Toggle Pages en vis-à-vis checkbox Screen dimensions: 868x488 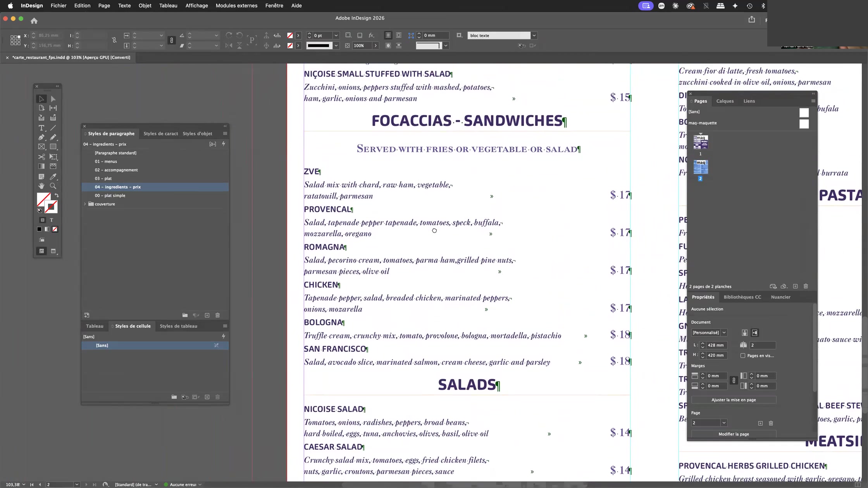tap(743, 356)
